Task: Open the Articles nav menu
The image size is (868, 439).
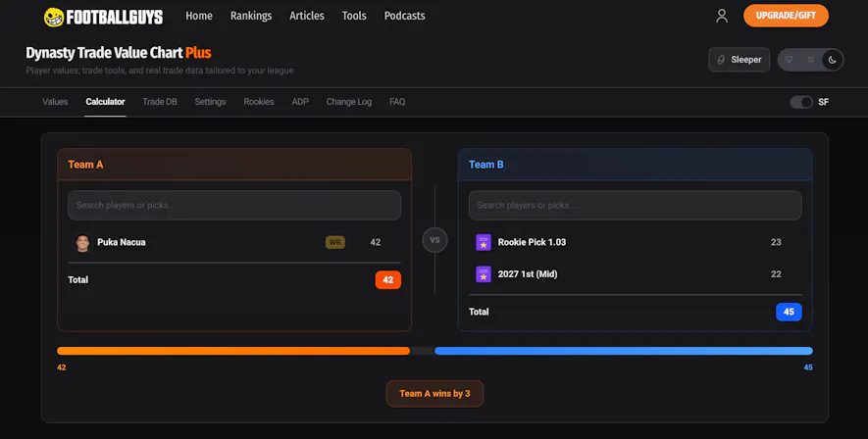Action: pyautogui.click(x=307, y=16)
